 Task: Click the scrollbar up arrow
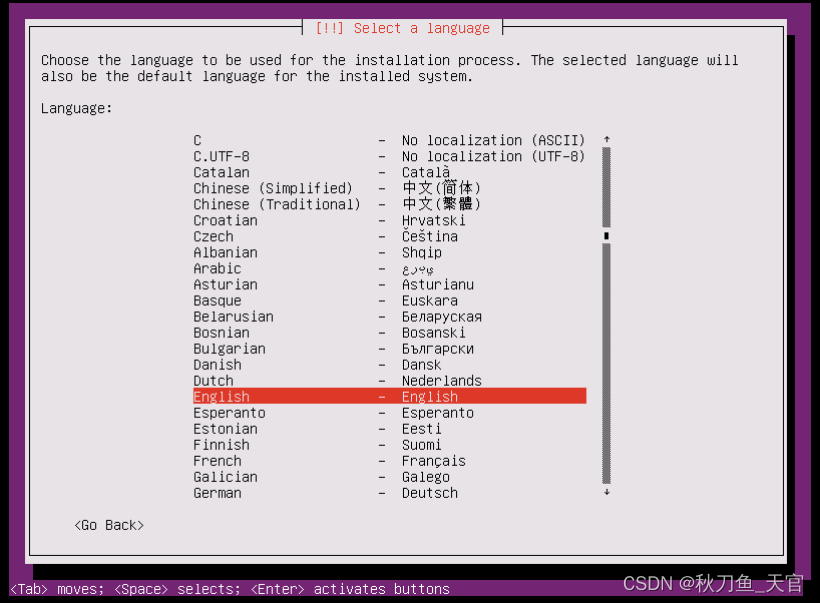[x=607, y=139]
